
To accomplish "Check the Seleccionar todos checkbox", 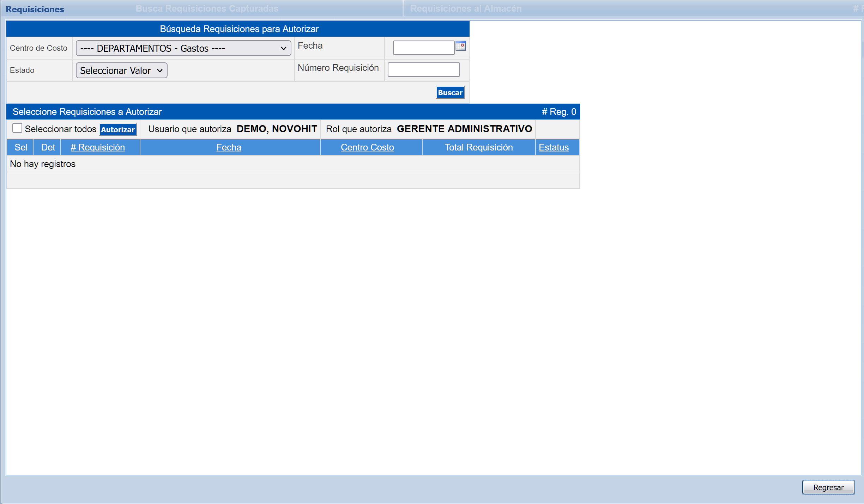I will 17,128.
